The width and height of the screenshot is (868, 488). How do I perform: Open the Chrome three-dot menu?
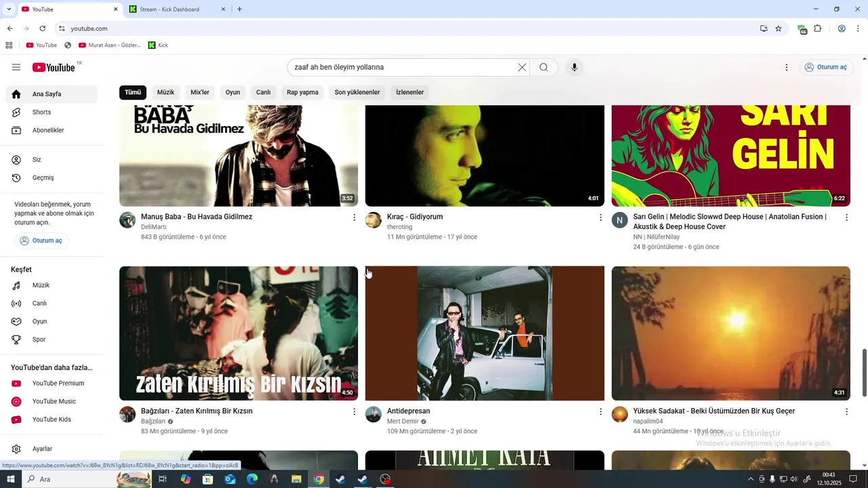(x=859, y=28)
